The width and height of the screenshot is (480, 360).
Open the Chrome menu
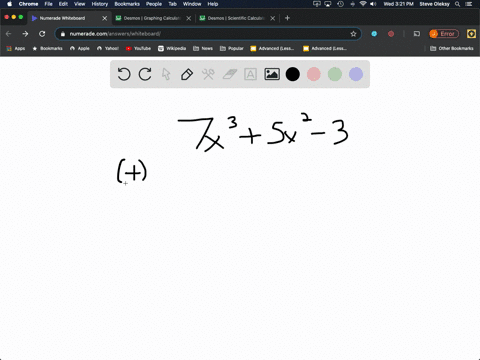28,4
